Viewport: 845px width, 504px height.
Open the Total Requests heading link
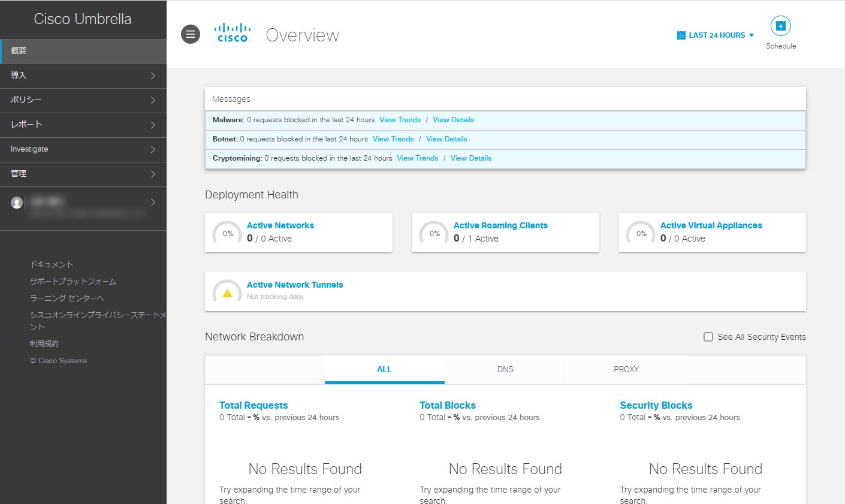[x=253, y=405]
